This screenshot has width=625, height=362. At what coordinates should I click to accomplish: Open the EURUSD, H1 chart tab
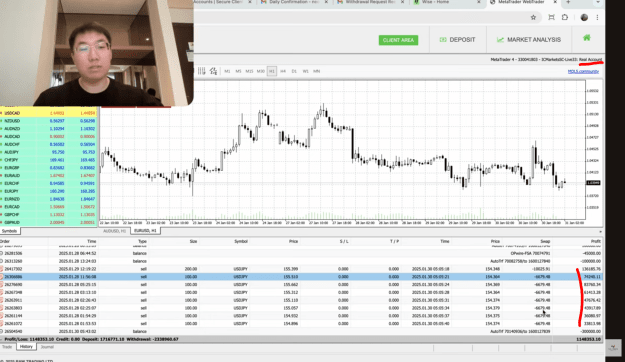(145, 231)
